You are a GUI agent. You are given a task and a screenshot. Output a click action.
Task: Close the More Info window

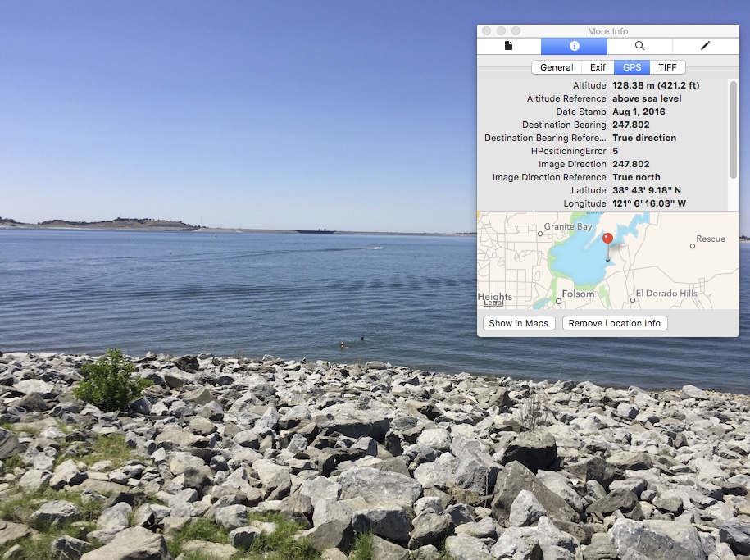pos(486,31)
